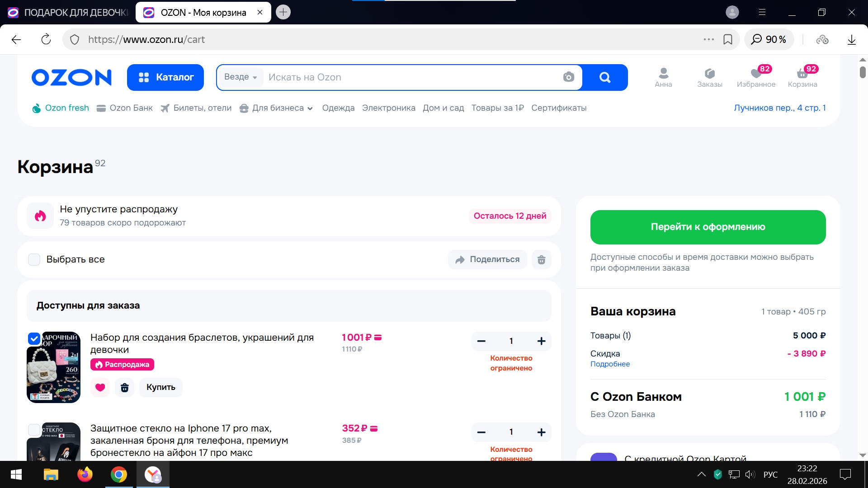Screen dimensions: 868x488
Task: Add the bracelet set to favorites with the heart
Action: click(100, 387)
